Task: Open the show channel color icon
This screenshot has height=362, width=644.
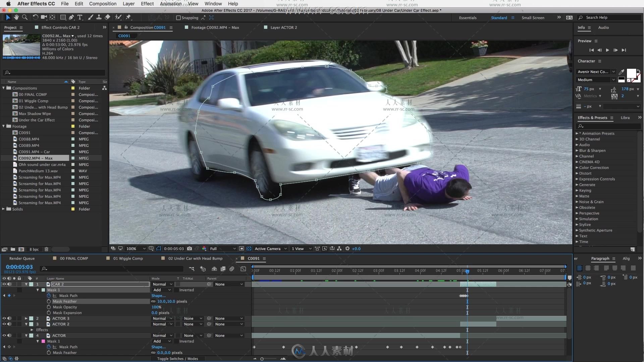Action: (204, 249)
